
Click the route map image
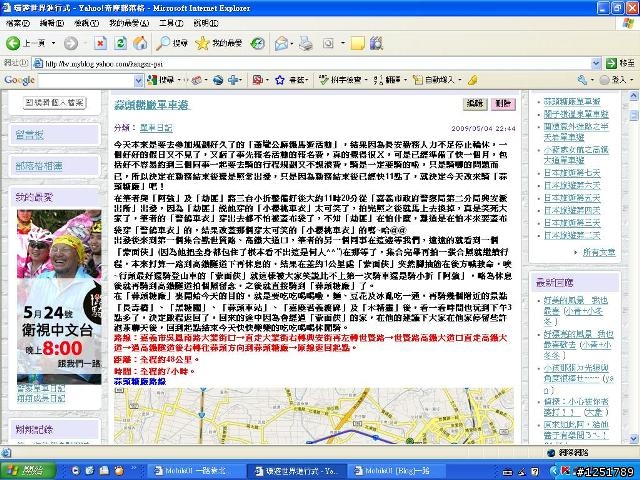[313, 416]
